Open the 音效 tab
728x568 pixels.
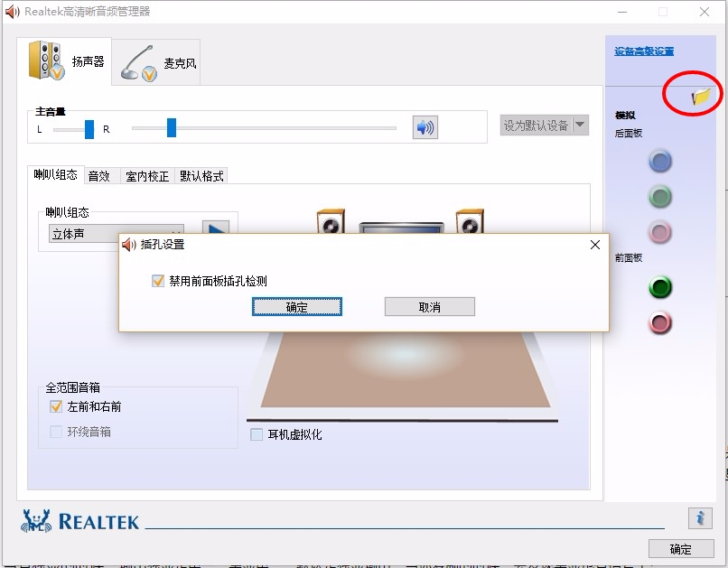tap(99, 176)
